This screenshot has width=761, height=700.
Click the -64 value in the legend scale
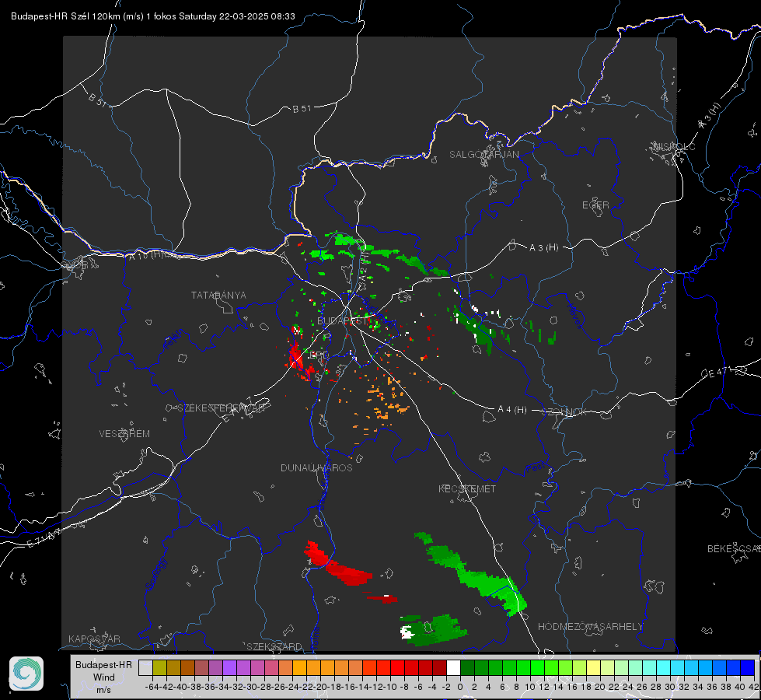click(x=152, y=687)
